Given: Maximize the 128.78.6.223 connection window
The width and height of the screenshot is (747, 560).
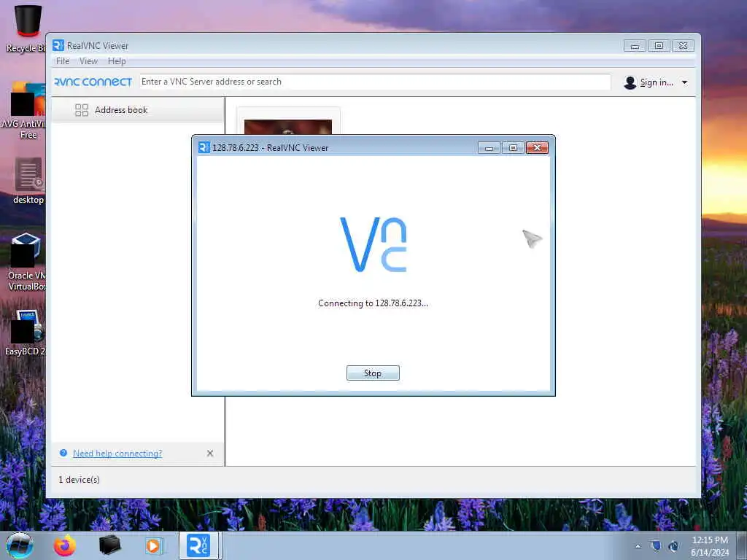Looking at the screenshot, I should click(513, 147).
